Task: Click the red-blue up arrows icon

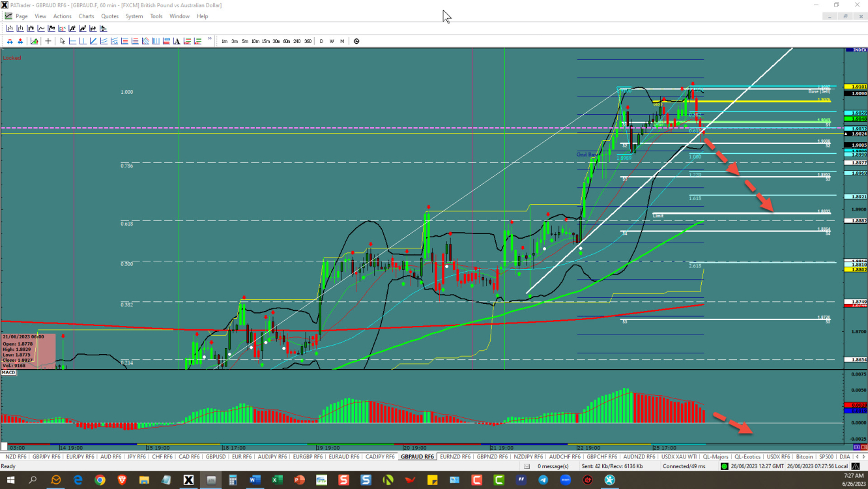Action: [x=20, y=41]
